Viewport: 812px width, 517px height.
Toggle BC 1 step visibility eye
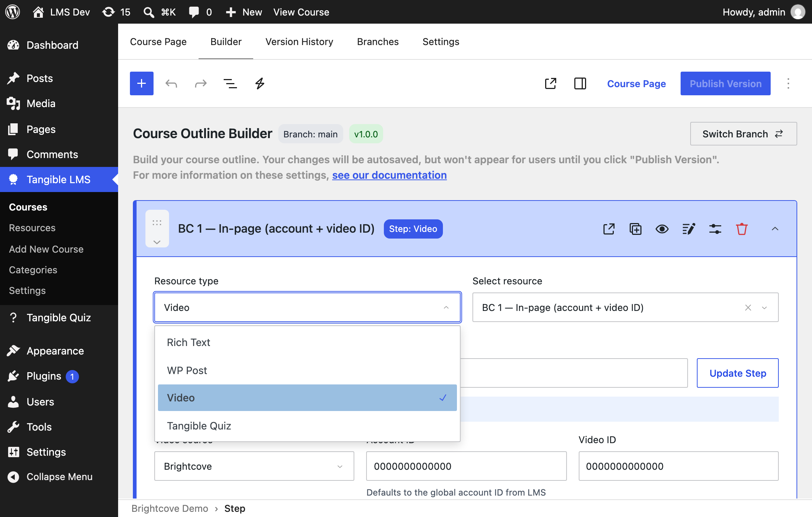click(x=662, y=229)
